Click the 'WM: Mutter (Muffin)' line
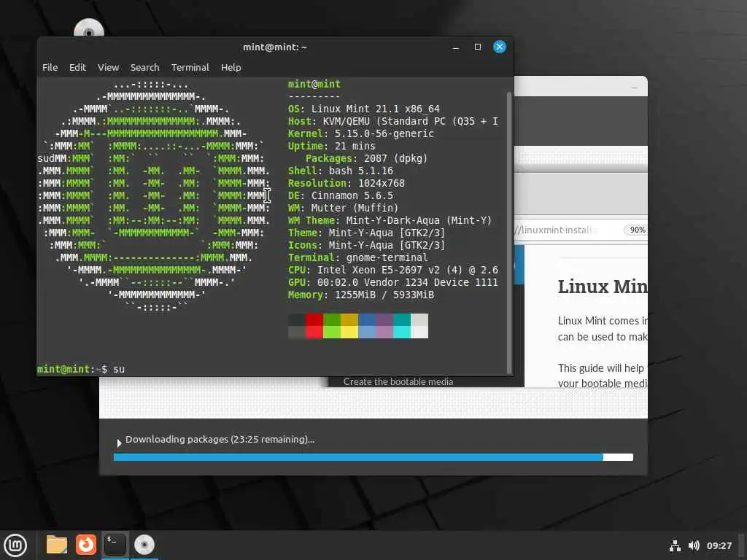Screen dimensions: 747x560 [343, 208]
